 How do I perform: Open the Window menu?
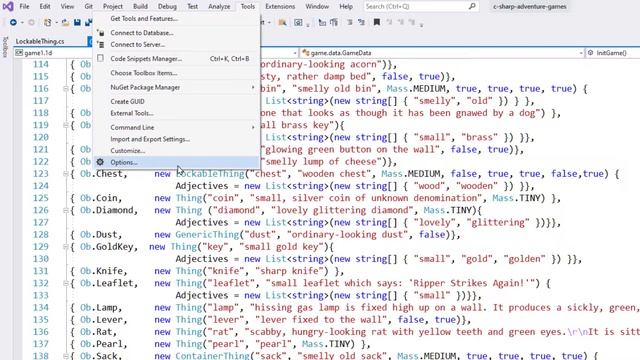[x=317, y=7]
